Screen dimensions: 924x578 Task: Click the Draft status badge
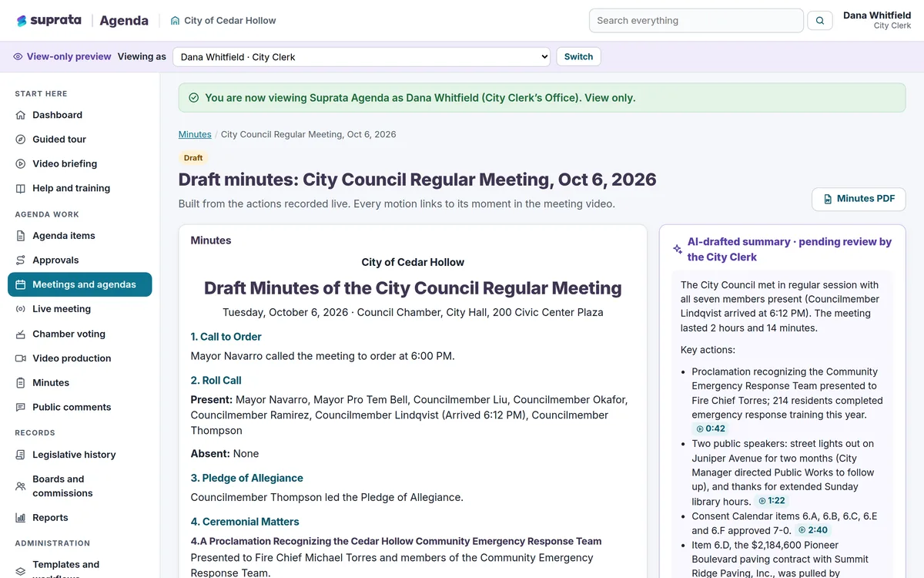[x=193, y=158]
